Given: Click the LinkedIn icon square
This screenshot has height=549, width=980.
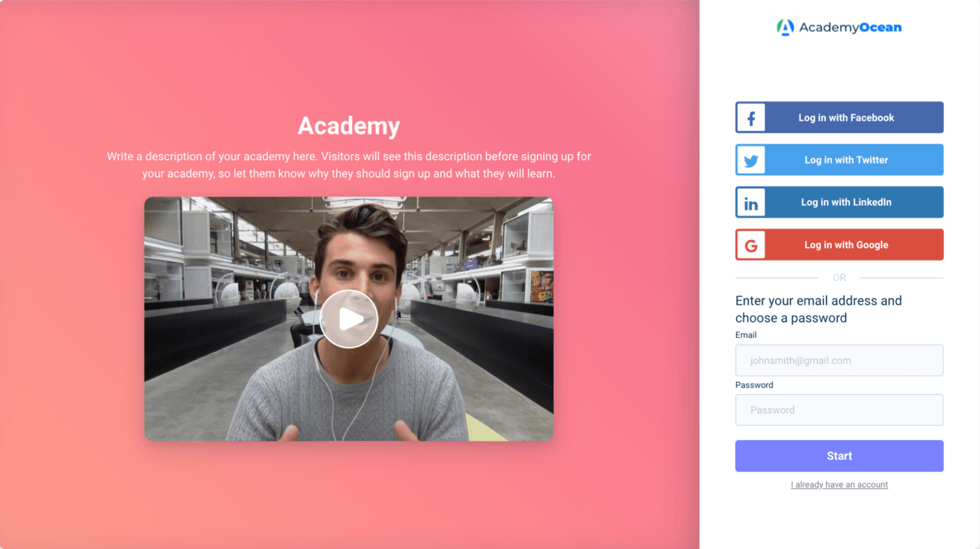Looking at the screenshot, I should pos(751,202).
